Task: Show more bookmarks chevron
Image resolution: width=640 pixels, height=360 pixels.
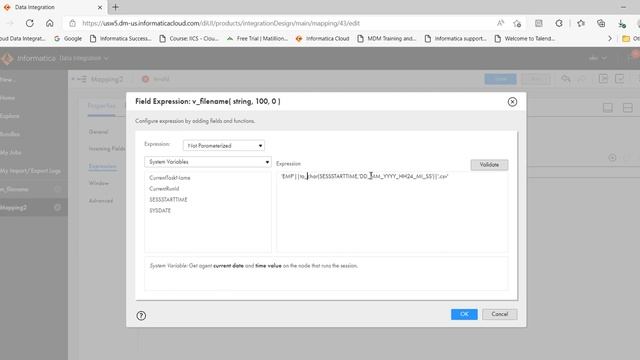Action: click(x=610, y=38)
